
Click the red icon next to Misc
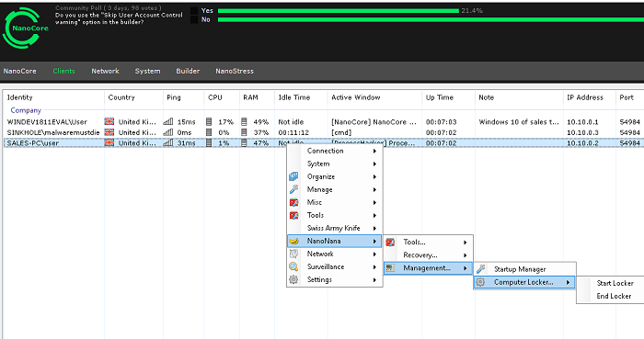pos(293,202)
